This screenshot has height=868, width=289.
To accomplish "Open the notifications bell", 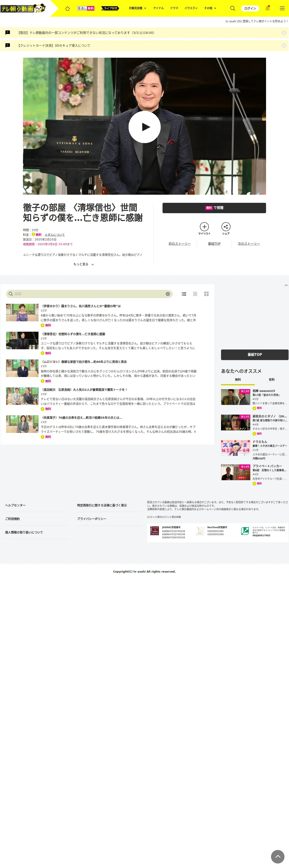I will (x=267, y=8).
